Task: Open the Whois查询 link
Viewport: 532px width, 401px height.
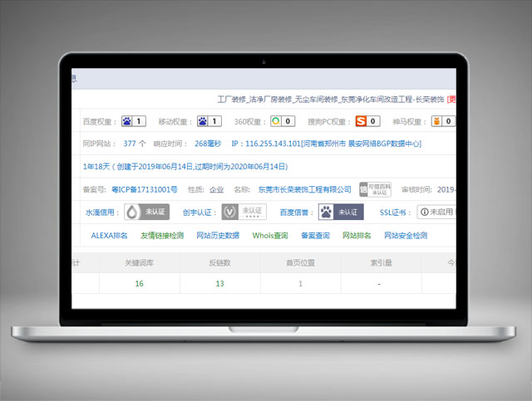Action: (270, 236)
